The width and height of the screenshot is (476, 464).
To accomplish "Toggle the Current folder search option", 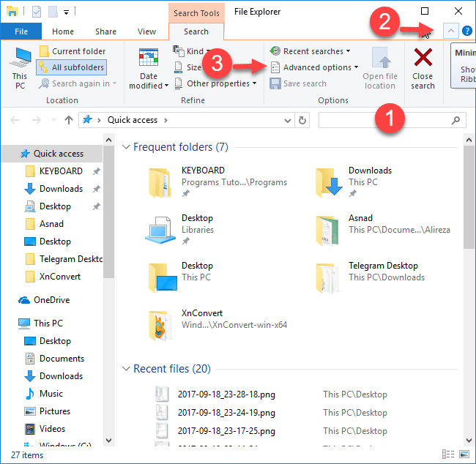I will (x=72, y=51).
